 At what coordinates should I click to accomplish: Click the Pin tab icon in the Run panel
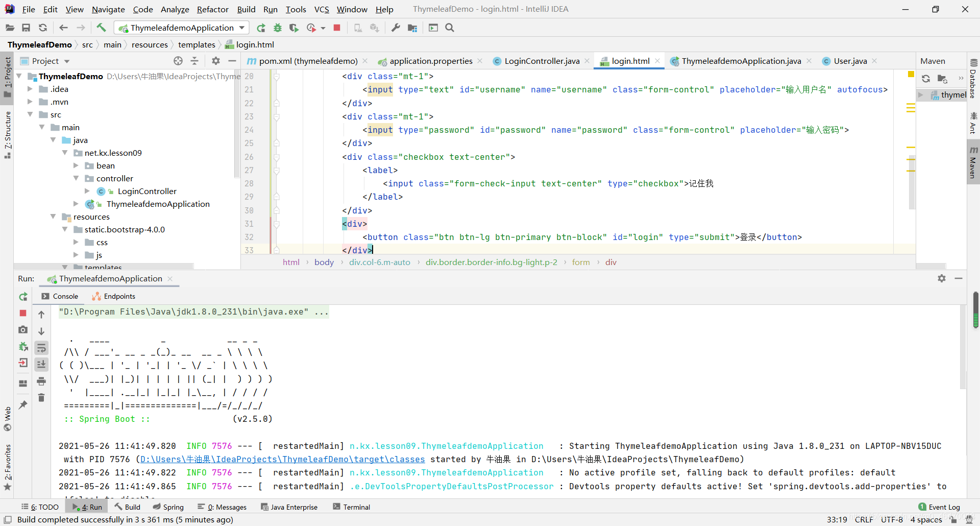(x=23, y=404)
